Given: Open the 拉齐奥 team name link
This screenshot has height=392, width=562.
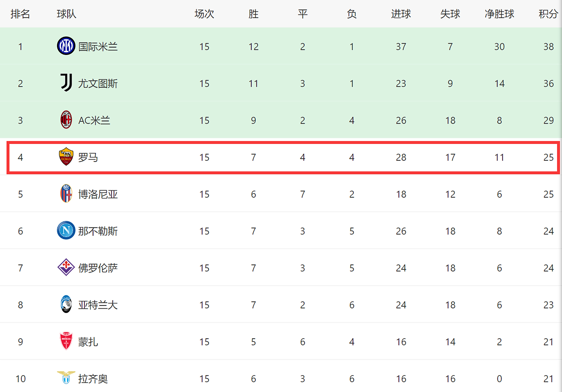Looking at the screenshot, I should 93,379.
